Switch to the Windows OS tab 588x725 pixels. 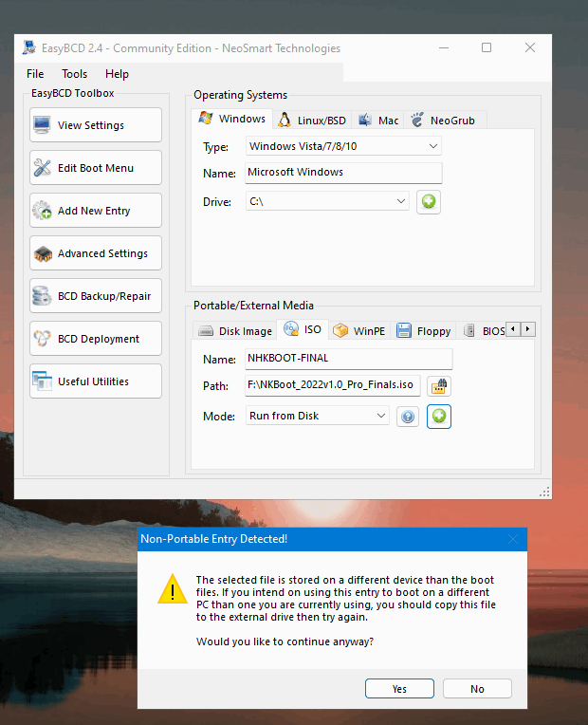[232, 119]
